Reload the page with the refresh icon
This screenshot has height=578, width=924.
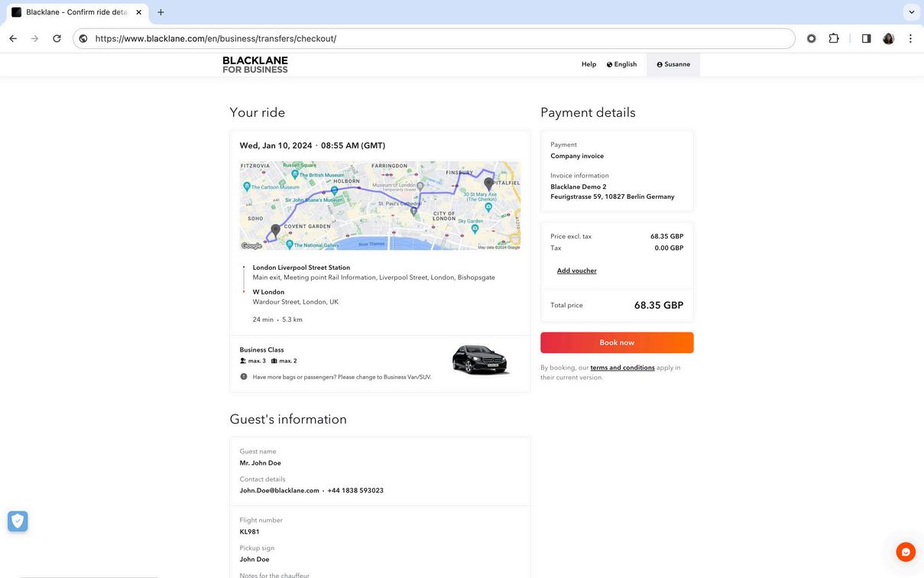(x=57, y=38)
